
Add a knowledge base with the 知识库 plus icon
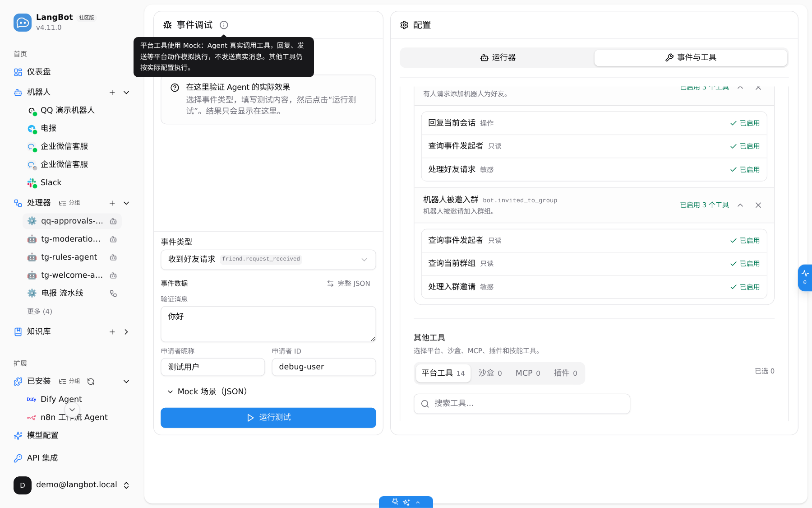[112, 332]
